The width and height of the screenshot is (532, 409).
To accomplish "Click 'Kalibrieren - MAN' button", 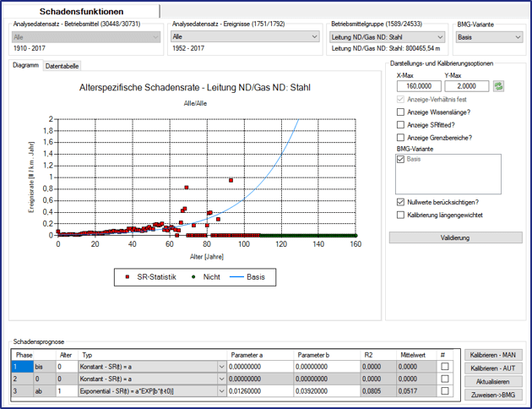I will pyautogui.click(x=493, y=355).
